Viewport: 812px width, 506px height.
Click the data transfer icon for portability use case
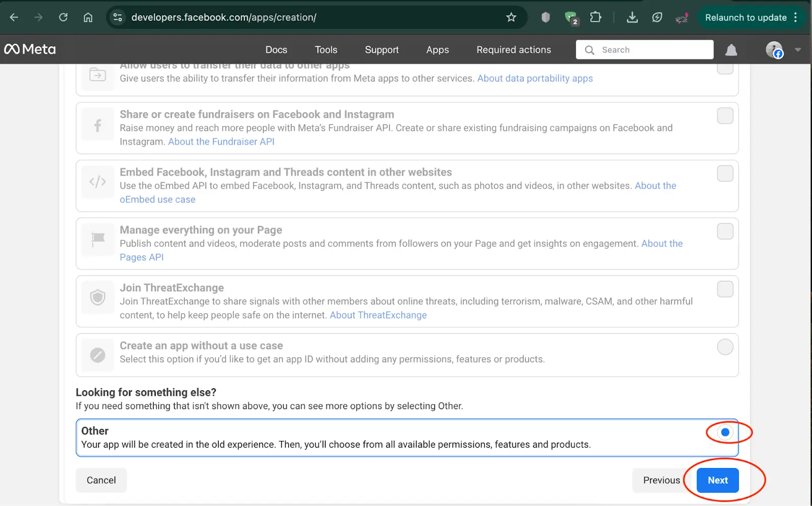click(x=97, y=74)
